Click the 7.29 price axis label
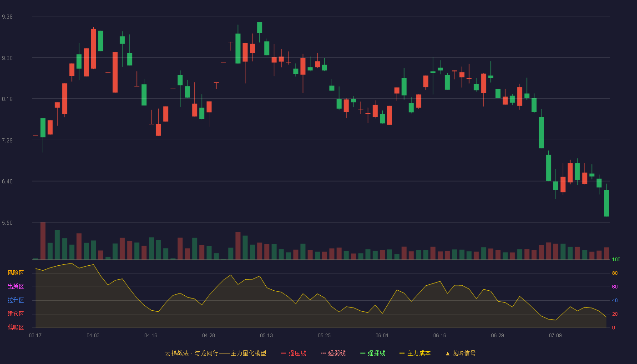 [x=7, y=140]
